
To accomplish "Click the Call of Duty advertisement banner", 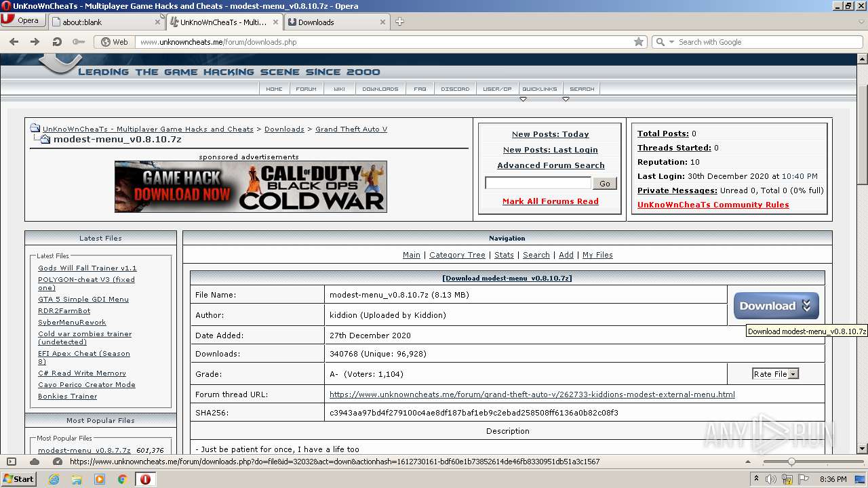I will pyautogui.click(x=251, y=186).
